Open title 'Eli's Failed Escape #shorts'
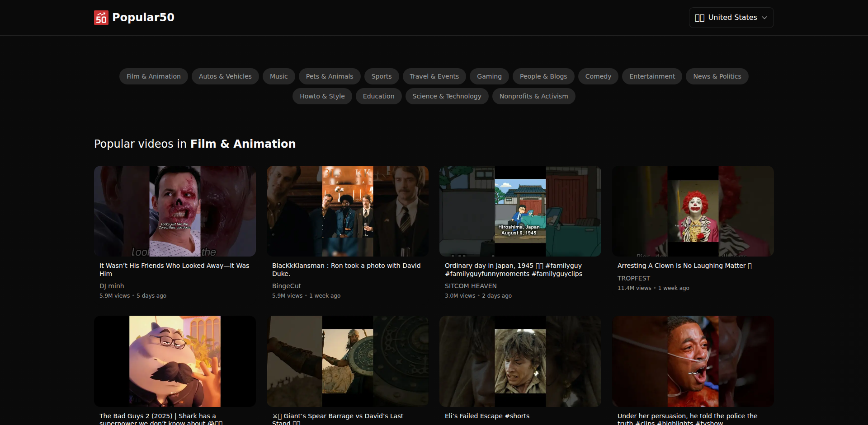 click(487, 416)
